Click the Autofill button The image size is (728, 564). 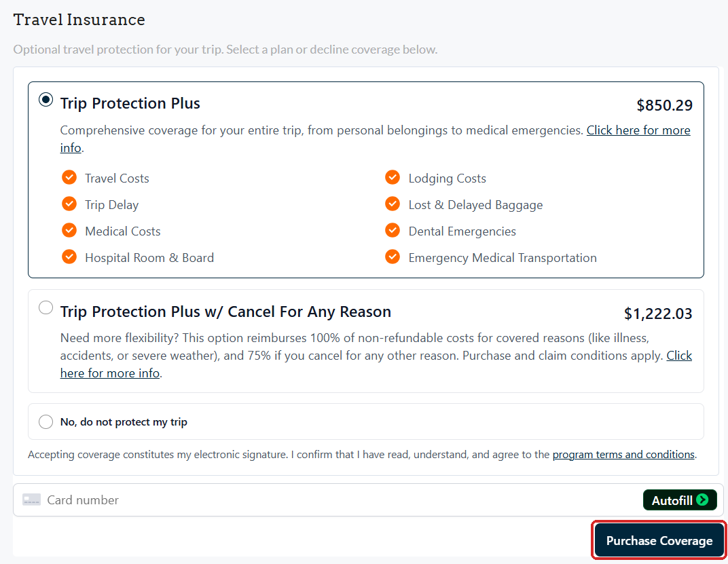pos(680,500)
